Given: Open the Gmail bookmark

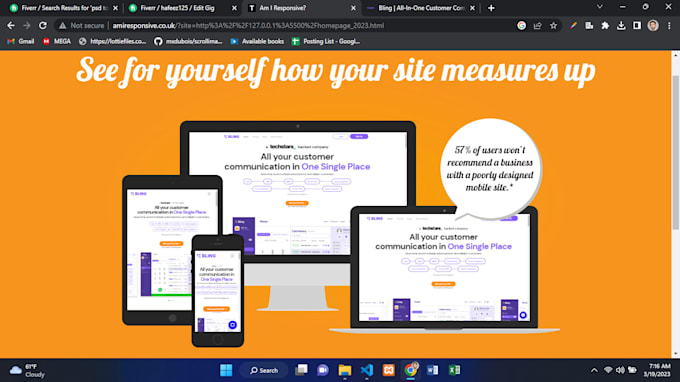Looking at the screenshot, I should point(21,41).
